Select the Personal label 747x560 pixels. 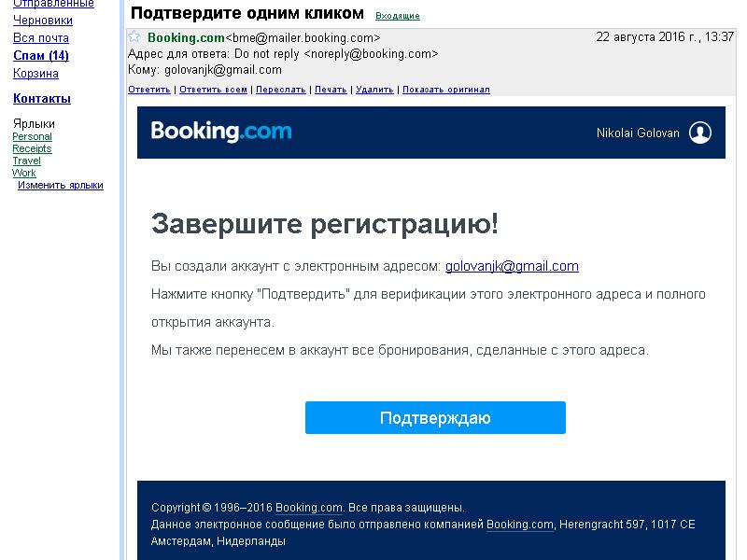(x=32, y=136)
